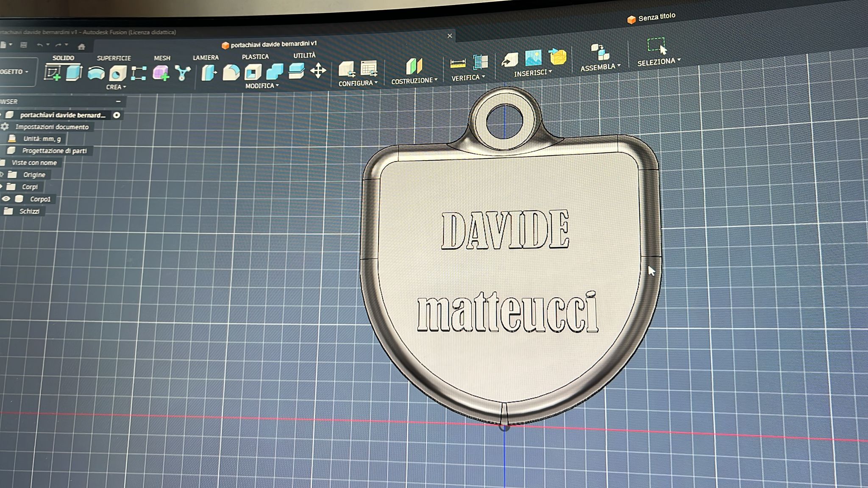Select the Revolve tool icon
This screenshot has width=868, height=488.
(96, 73)
